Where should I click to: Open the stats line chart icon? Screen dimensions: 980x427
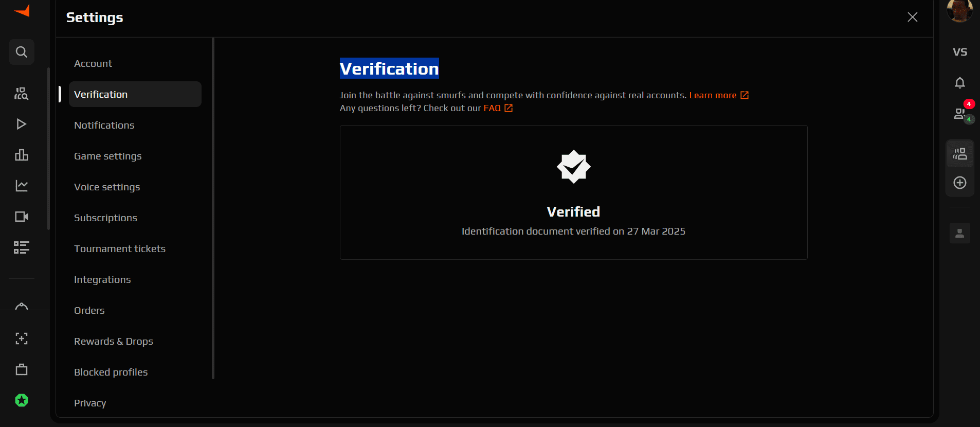click(22, 186)
